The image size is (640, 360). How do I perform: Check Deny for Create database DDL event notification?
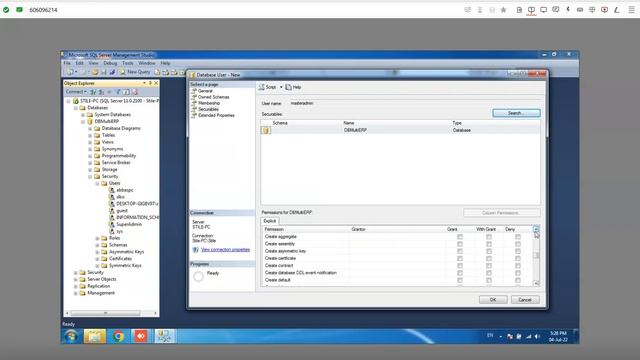coord(518,273)
